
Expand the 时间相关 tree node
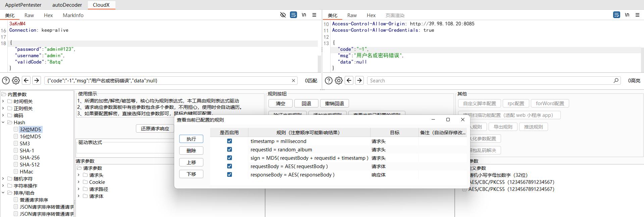point(3,101)
